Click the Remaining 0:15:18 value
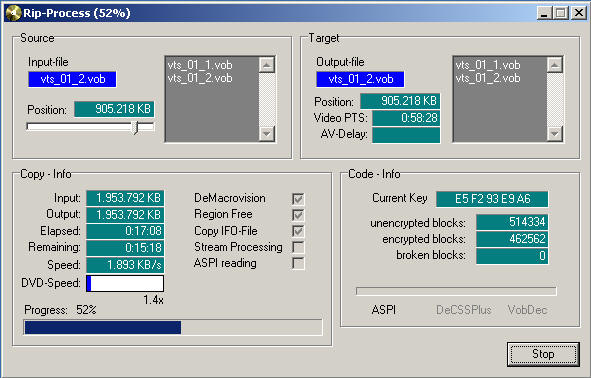The width and height of the screenshot is (591, 378). point(125,248)
